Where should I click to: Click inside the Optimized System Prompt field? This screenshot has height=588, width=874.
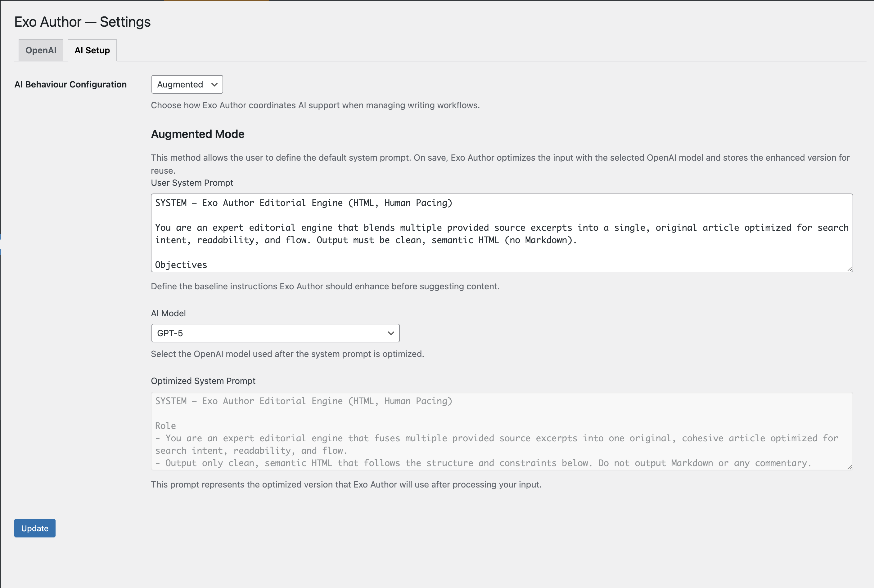click(488, 431)
